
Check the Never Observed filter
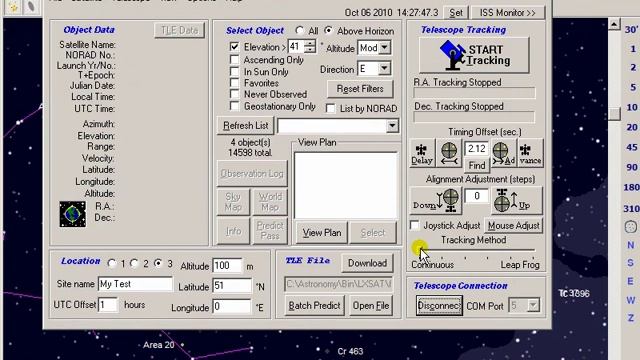pyautogui.click(x=234, y=94)
